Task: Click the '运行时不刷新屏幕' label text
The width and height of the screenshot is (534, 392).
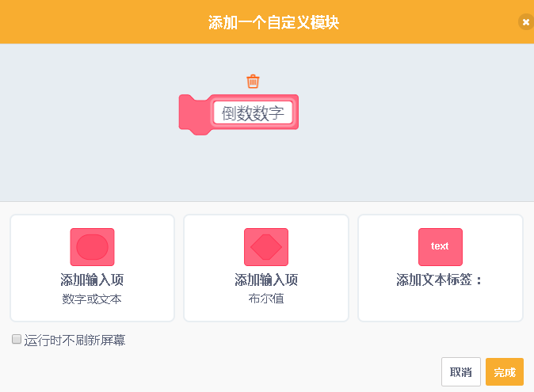Action: point(74,340)
